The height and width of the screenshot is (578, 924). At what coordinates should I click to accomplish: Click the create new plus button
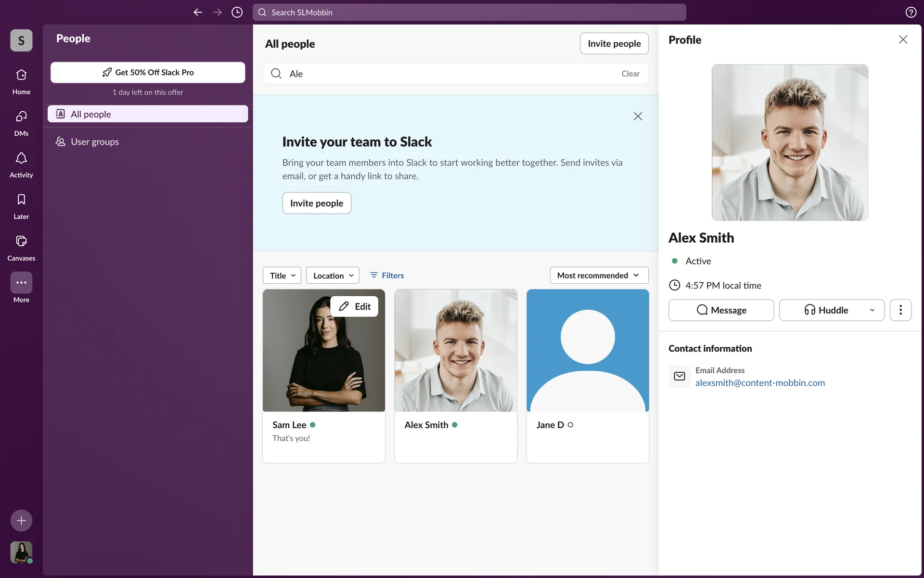click(x=21, y=520)
